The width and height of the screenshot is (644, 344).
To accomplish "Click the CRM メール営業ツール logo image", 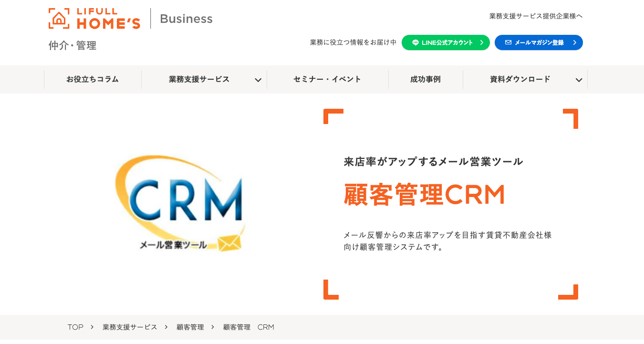I will pos(180,204).
